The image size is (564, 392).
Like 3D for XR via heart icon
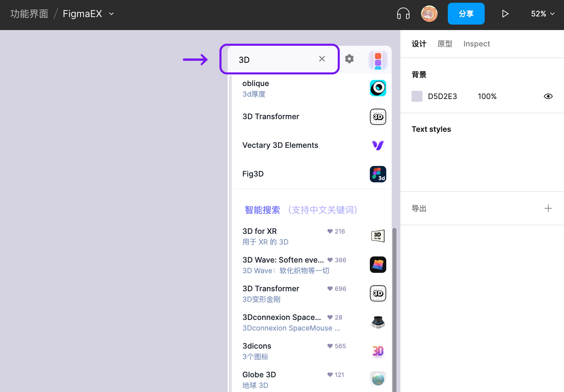coord(330,231)
